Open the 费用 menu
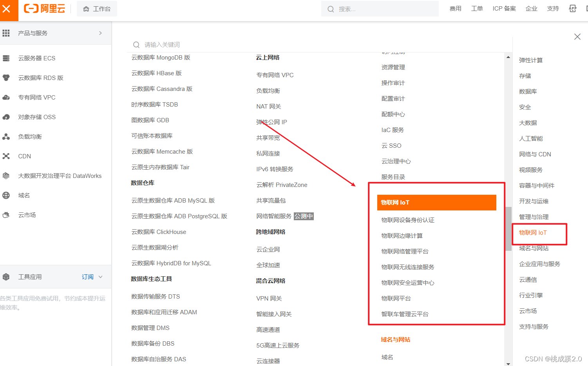Viewport: 588px width, 366px height. click(455, 9)
